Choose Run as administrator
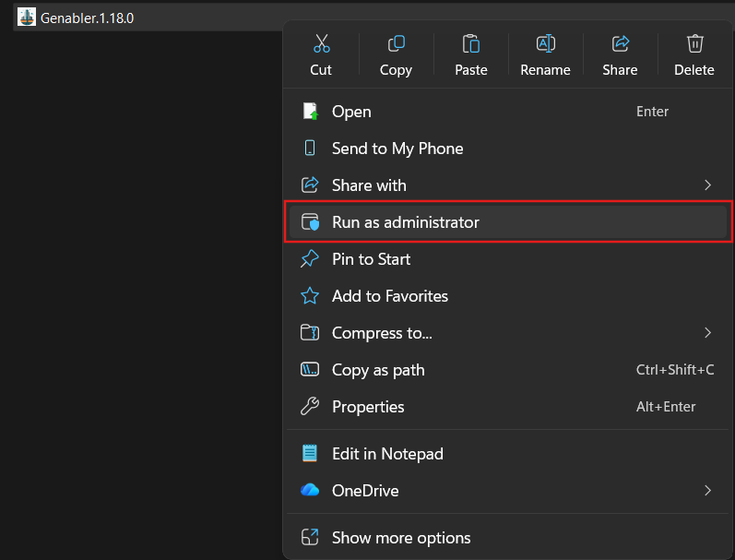 pos(405,222)
